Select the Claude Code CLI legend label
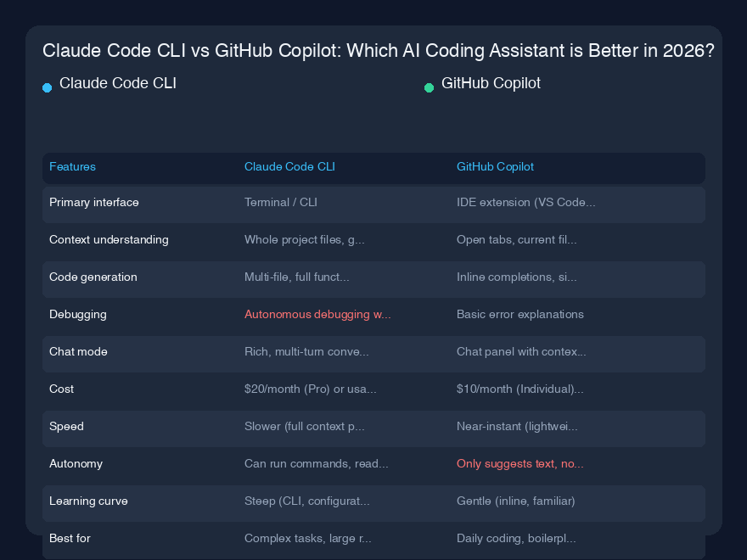747x560 pixels. point(118,83)
